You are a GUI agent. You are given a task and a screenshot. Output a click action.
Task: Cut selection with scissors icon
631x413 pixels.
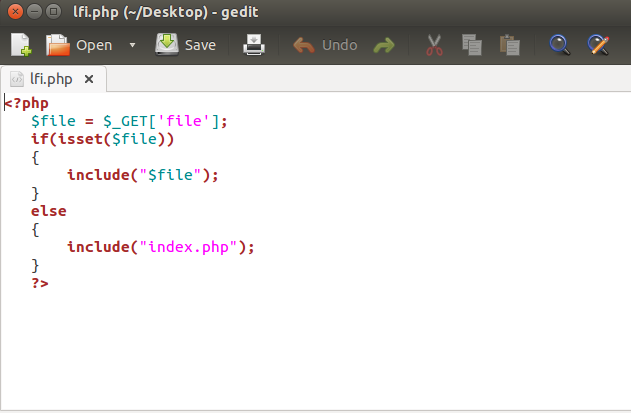434,45
